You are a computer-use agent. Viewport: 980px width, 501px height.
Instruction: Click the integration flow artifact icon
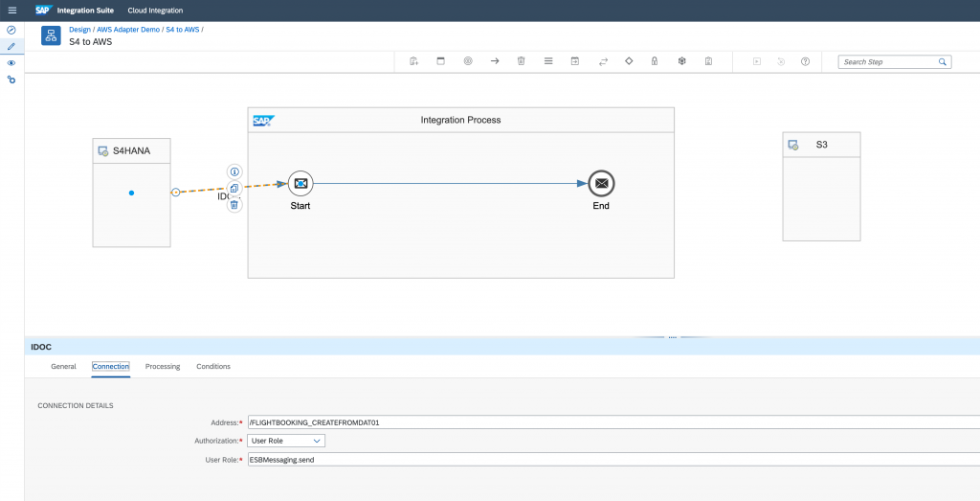point(52,35)
